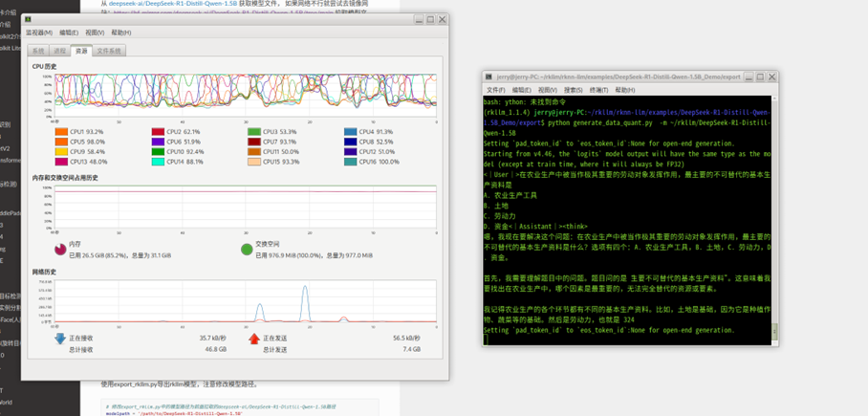Click the 'CPU16 100.0%' label
Screen dimensions: 868x416
click(380, 162)
